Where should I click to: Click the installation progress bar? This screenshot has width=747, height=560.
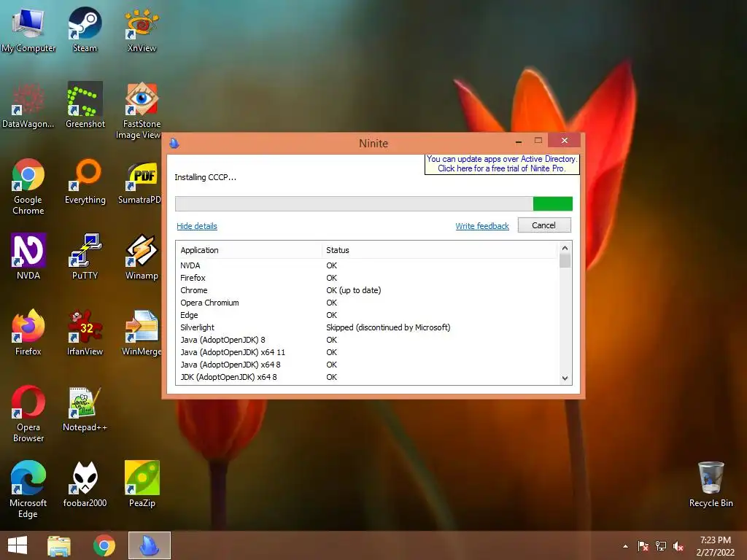point(373,204)
